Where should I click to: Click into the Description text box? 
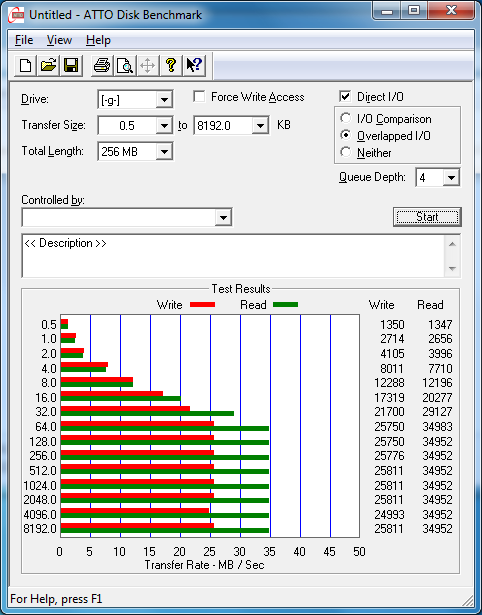coord(233,256)
